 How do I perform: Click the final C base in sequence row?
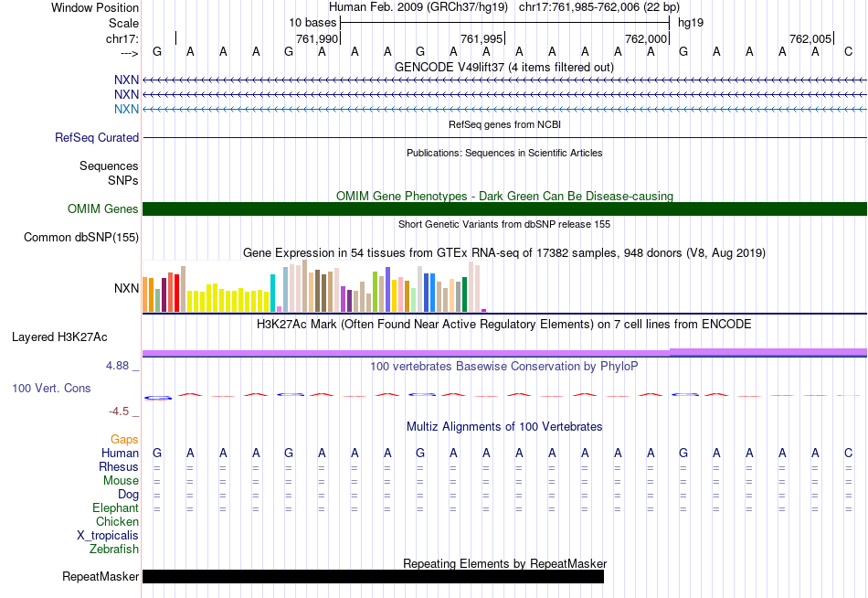click(x=848, y=51)
